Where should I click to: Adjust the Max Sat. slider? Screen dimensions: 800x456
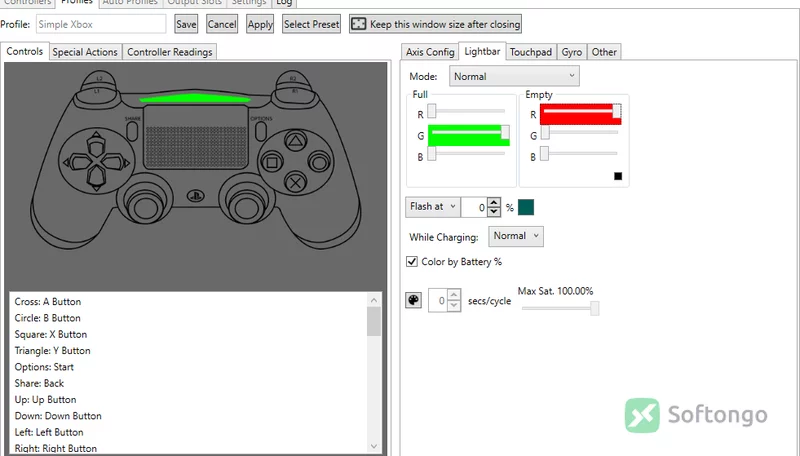click(560, 308)
